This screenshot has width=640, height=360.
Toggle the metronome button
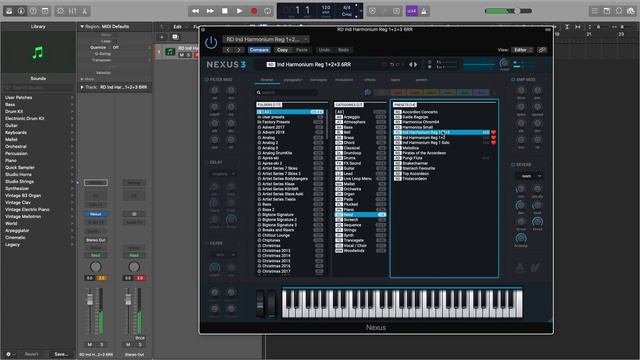click(424, 11)
